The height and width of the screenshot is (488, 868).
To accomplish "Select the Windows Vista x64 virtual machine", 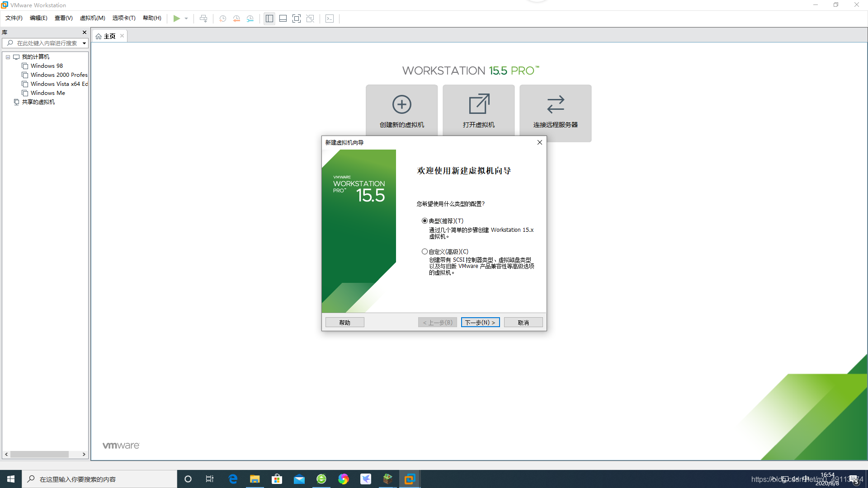I will pyautogui.click(x=59, y=84).
